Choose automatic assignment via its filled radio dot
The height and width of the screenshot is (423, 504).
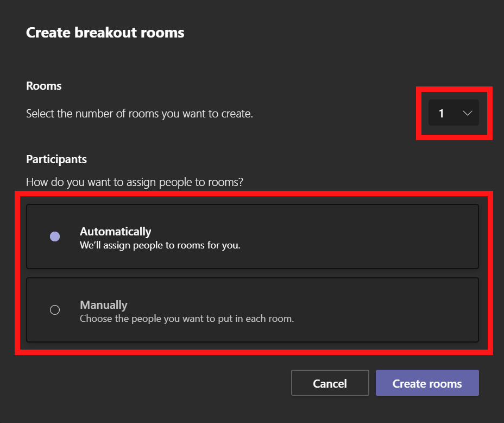(x=55, y=237)
